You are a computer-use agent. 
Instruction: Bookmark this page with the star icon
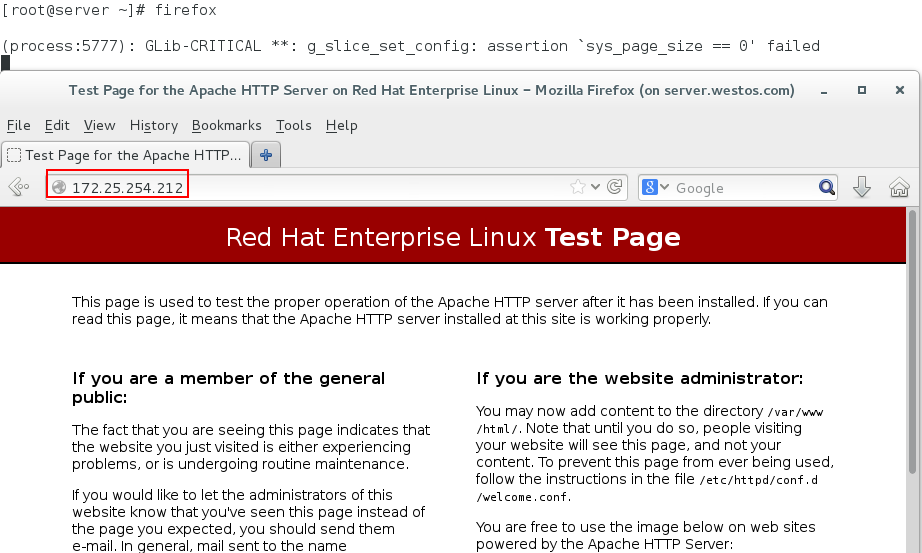coord(577,187)
